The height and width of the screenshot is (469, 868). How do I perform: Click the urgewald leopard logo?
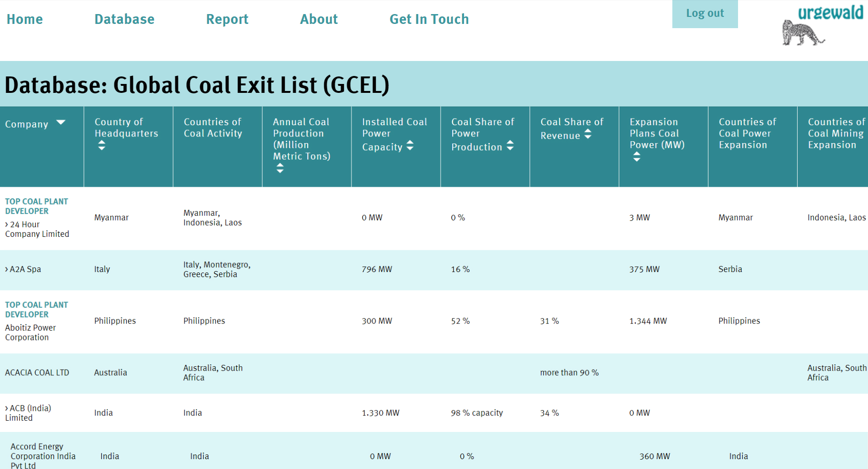(822, 25)
